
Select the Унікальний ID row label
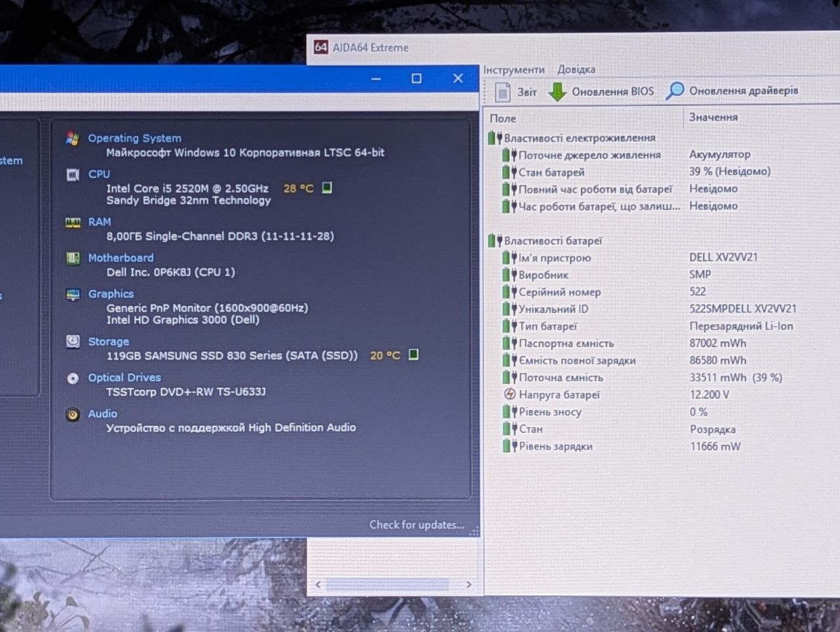(x=553, y=309)
